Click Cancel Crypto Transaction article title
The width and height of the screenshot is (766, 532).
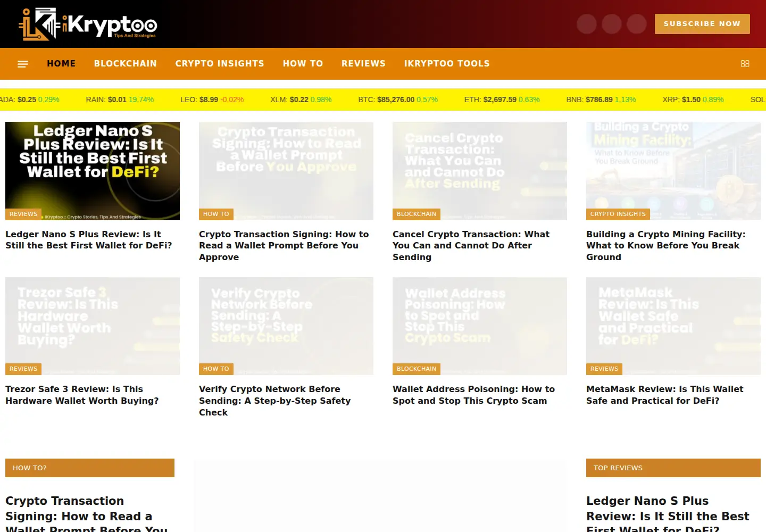pyautogui.click(x=471, y=246)
